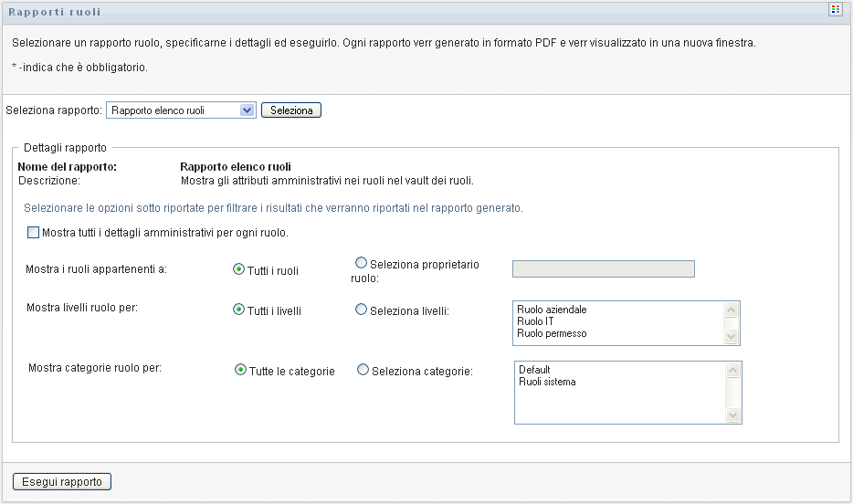This screenshot has height=504, width=853.
Task: Choose 'Seleziona livelli' radio option
Action: click(361, 310)
